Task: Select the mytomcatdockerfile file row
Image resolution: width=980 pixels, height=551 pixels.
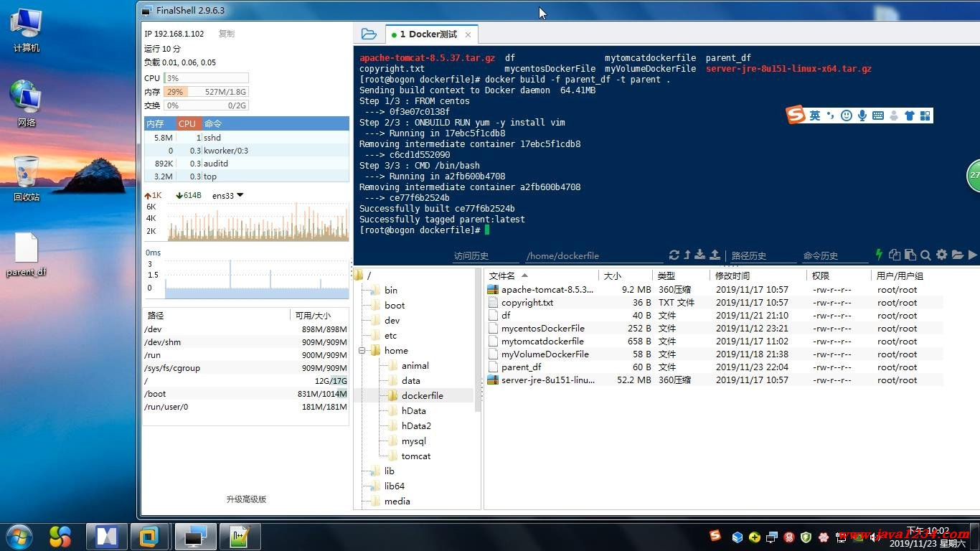Action: (x=714, y=342)
